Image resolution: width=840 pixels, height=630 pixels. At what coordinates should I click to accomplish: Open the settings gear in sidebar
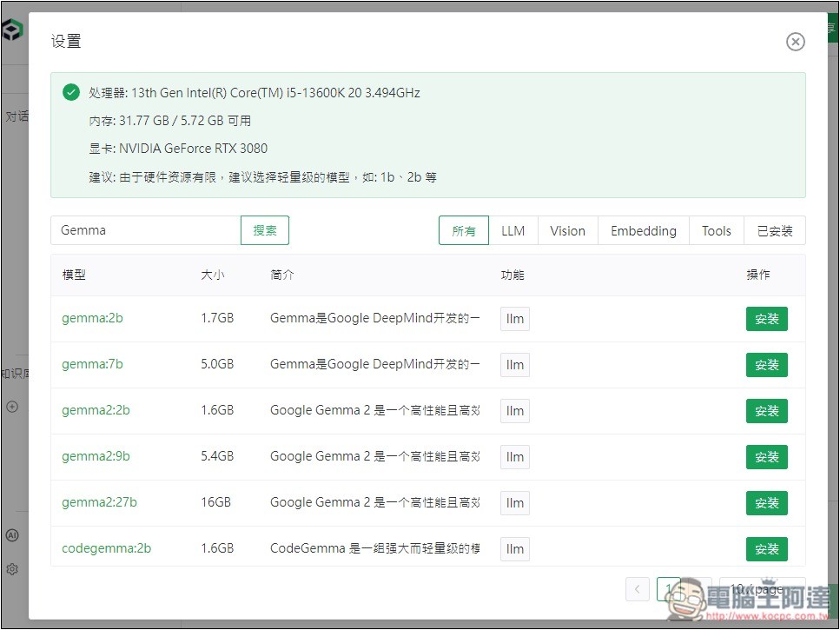point(12,569)
